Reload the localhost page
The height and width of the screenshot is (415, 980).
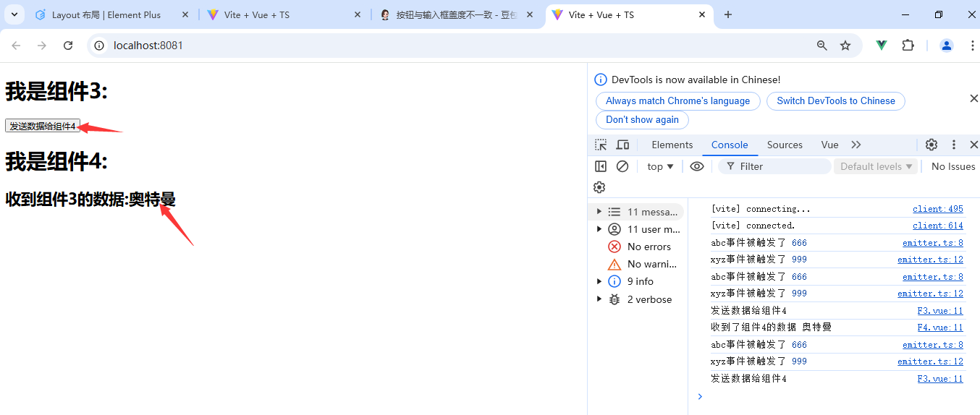(x=68, y=46)
